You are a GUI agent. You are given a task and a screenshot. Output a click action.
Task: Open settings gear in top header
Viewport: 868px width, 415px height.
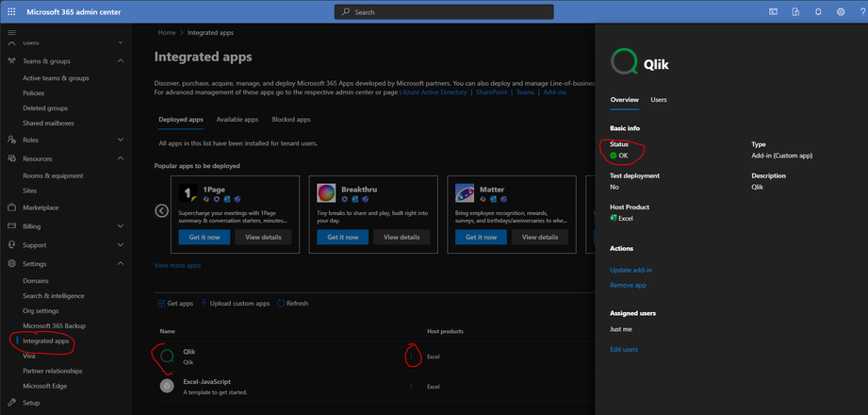pyautogui.click(x=841, y=11)
